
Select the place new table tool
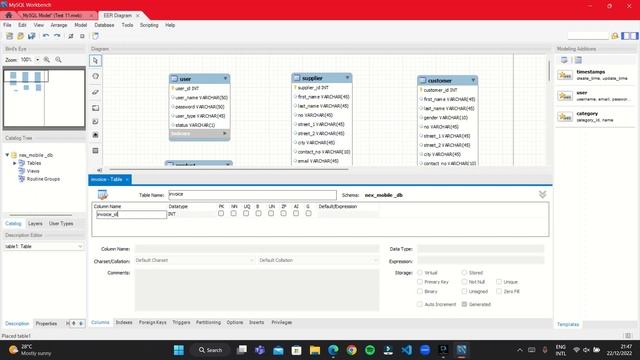click(x=96, y=151)
